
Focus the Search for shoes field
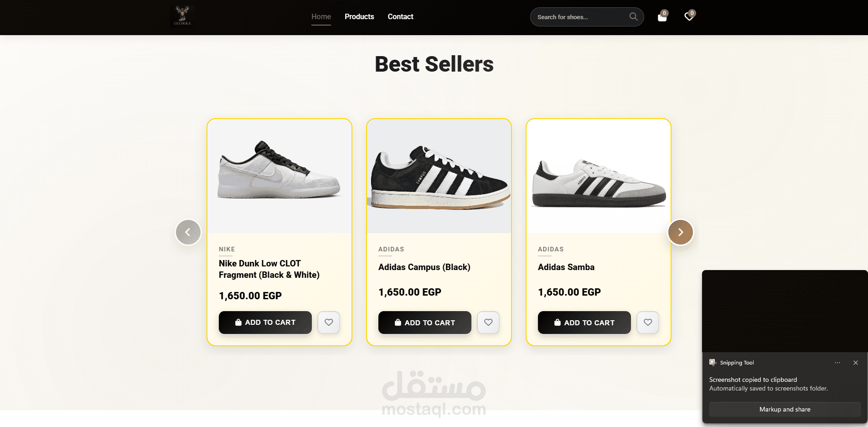point(579,17)
